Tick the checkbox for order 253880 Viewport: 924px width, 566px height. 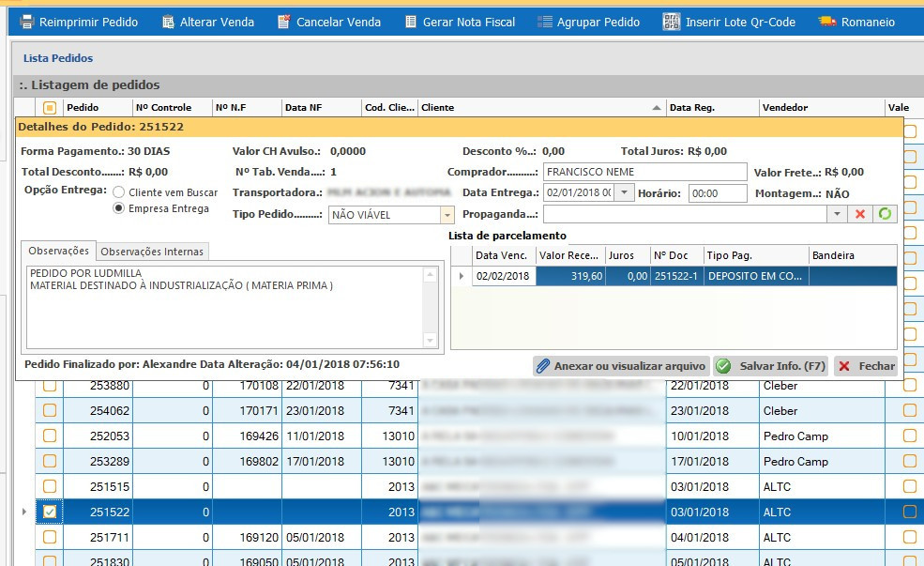pyautogui.click(x=50, y=386)
